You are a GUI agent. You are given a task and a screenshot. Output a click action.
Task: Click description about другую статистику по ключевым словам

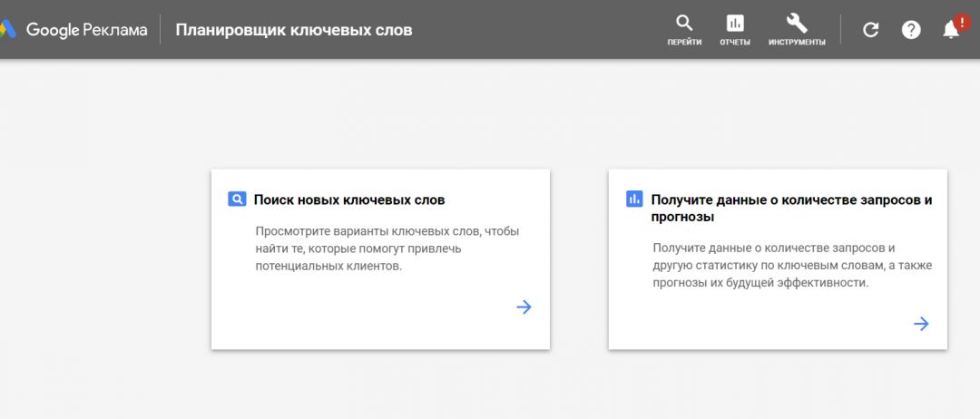tap(792, 266)
